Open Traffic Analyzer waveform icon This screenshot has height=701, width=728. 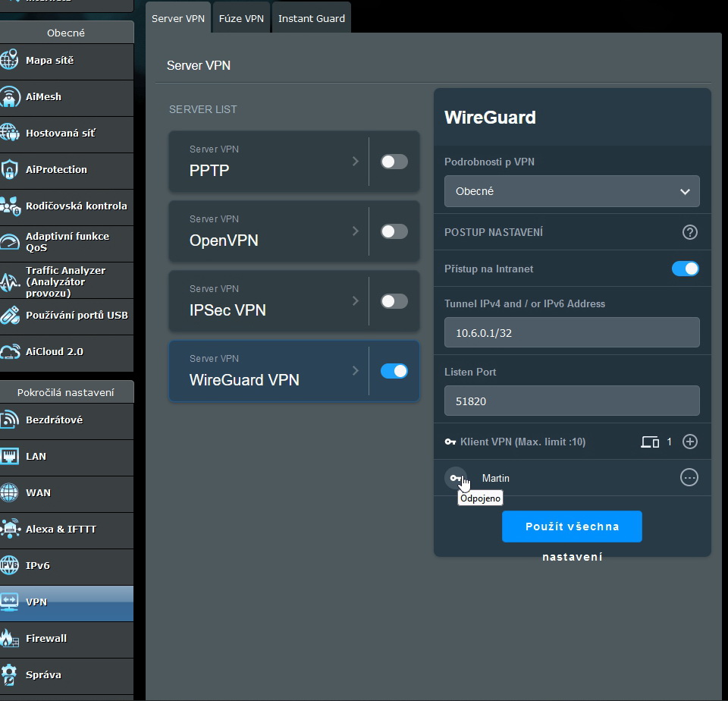tap(9, 281)
